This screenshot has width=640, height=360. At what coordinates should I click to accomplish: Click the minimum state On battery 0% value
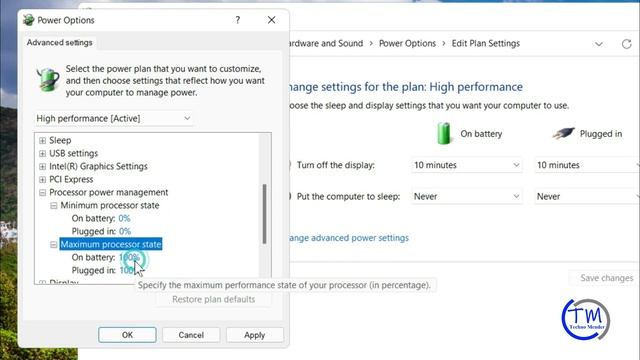pyautogui.click(x=124, y=218)
